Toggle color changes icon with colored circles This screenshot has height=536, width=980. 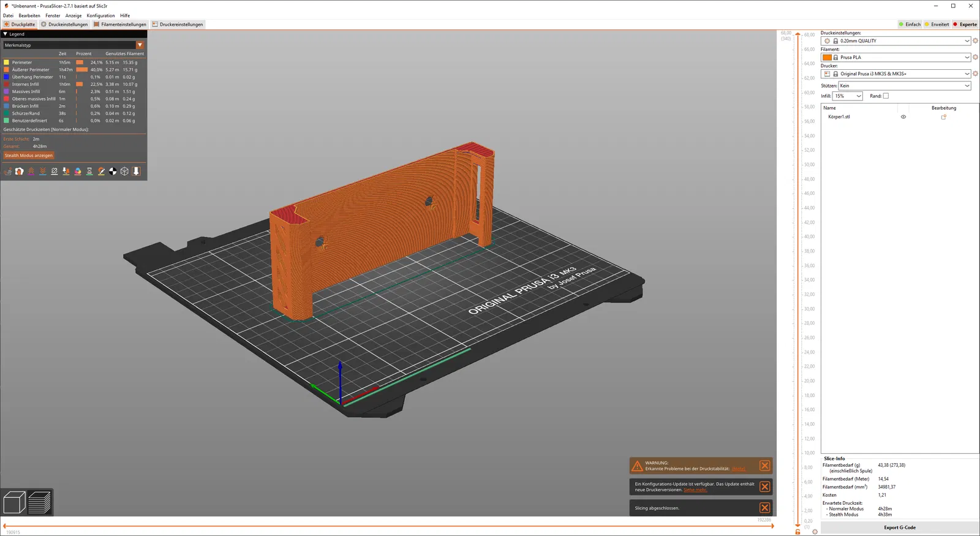(x=78, y=172)
